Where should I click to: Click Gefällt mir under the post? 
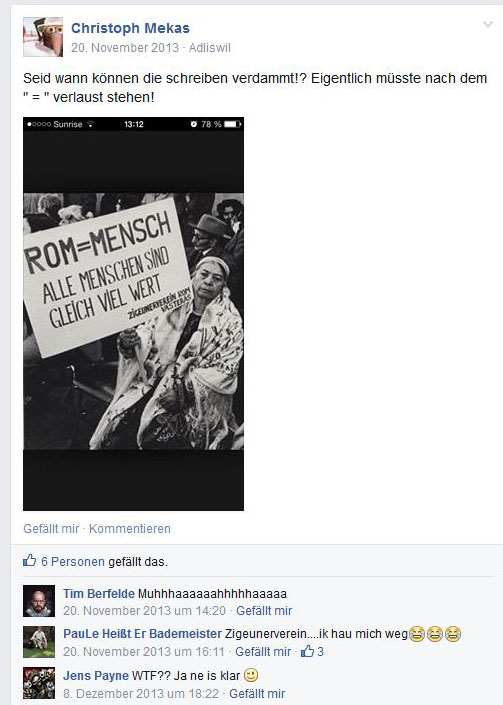(51, 529)
